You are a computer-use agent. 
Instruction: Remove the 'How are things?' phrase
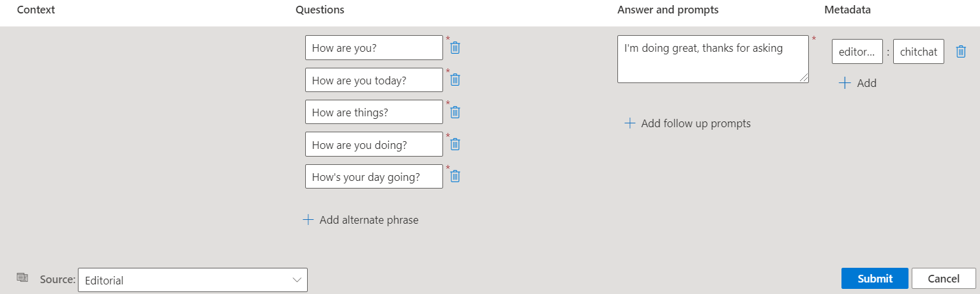[x=455, y=112]
